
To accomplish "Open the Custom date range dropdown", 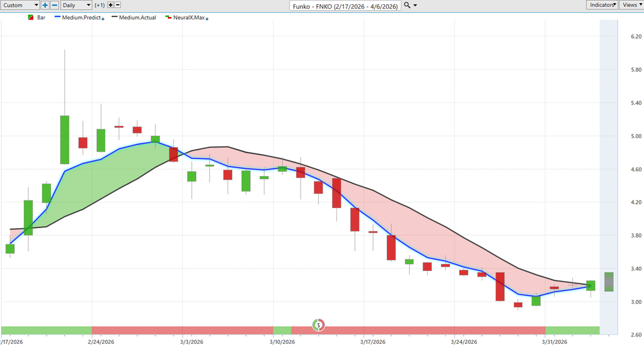I will click(20, 5).
